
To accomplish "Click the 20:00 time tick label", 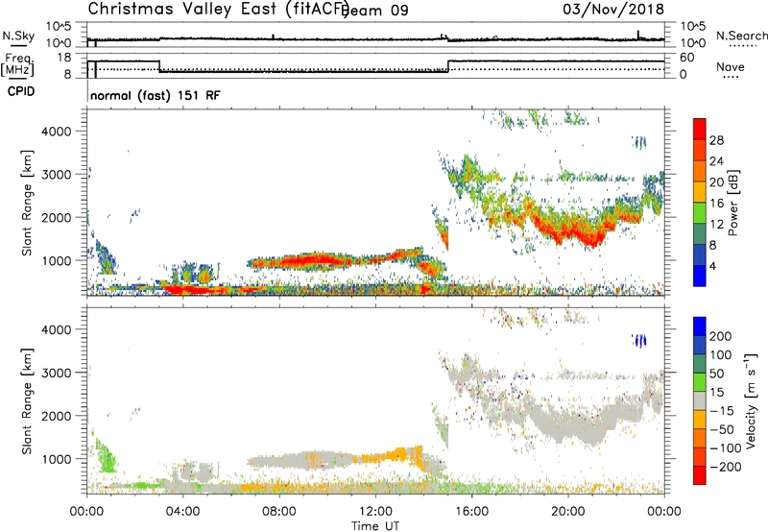I will point(567,512).
